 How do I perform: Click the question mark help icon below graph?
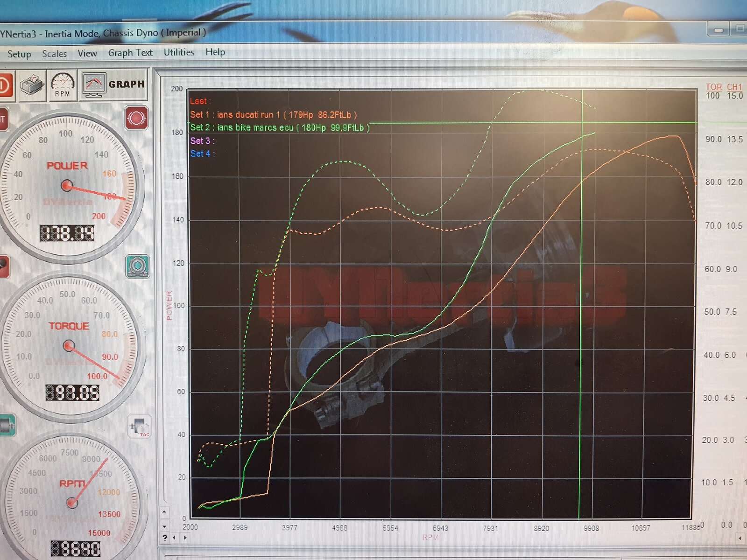(x=165, y=538)
